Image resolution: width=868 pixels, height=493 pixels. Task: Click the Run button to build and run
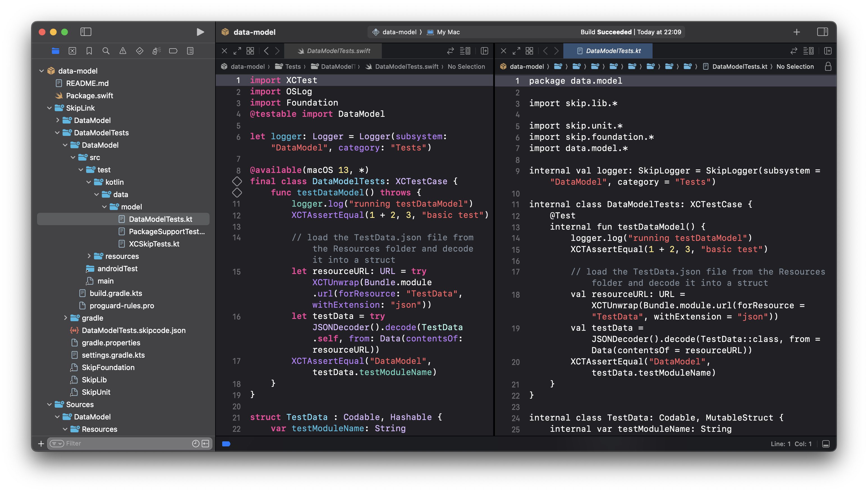[x=200, y=32]
